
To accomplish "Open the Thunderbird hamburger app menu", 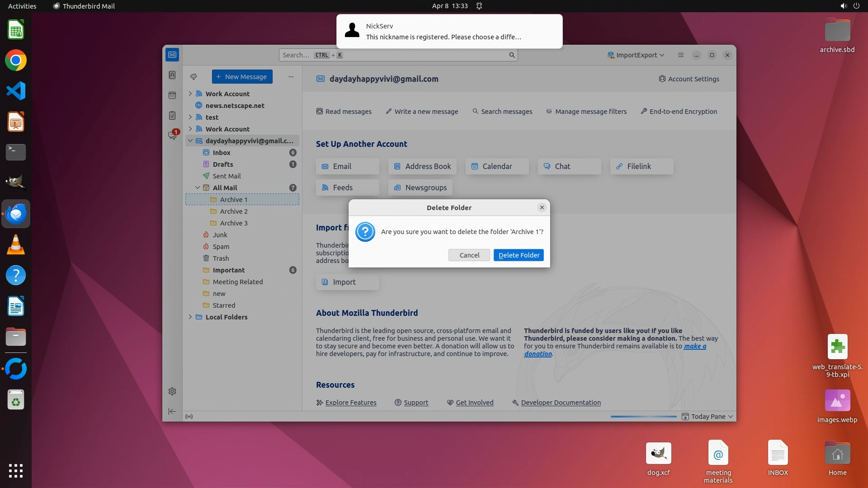I will pyautogui.click(x=680, y=55).
